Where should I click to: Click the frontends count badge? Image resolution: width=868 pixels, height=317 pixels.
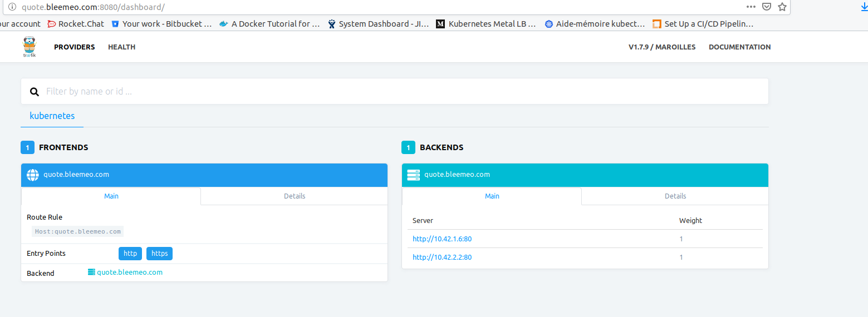28,148
